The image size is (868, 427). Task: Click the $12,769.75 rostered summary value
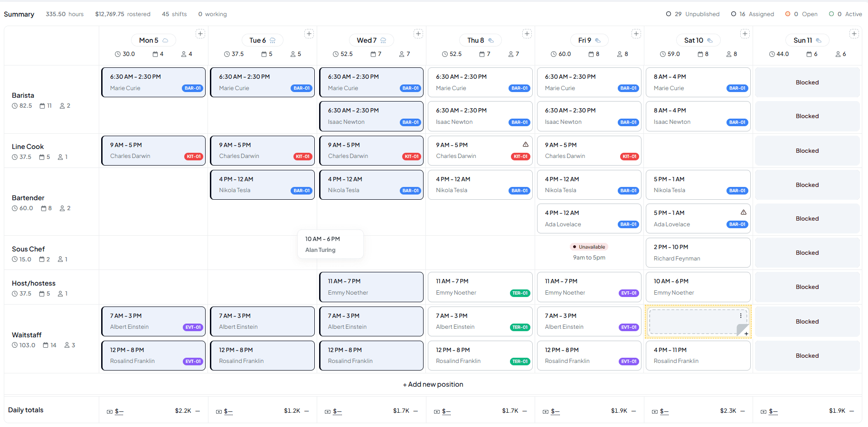123,14
